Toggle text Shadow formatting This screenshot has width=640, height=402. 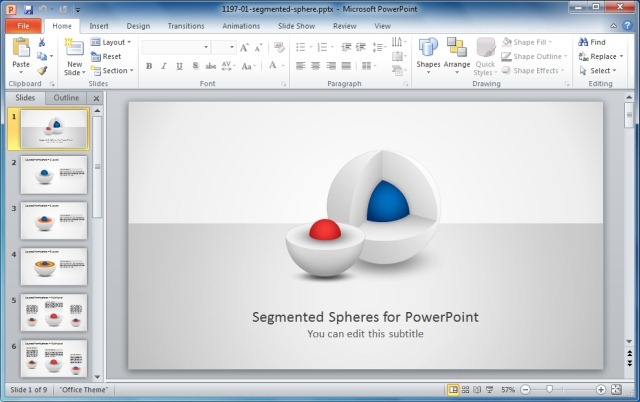click(x=195, y=66)
